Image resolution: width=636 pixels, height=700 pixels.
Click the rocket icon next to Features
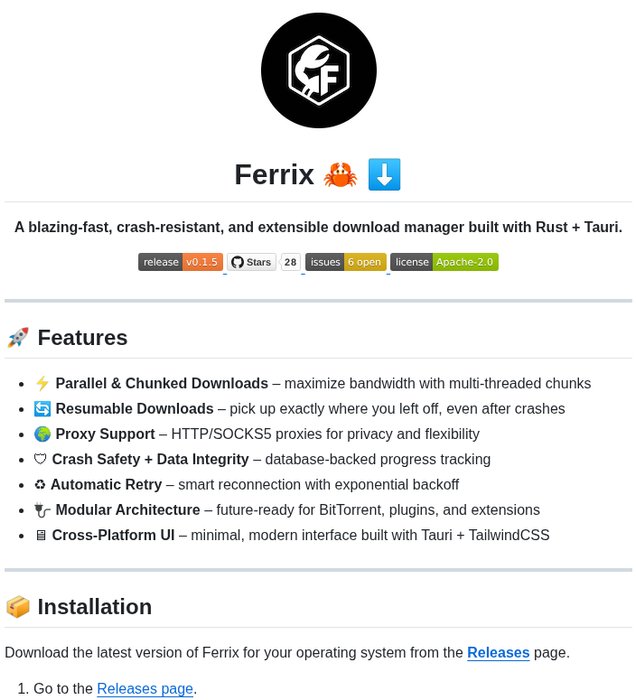tap(18, 338)
